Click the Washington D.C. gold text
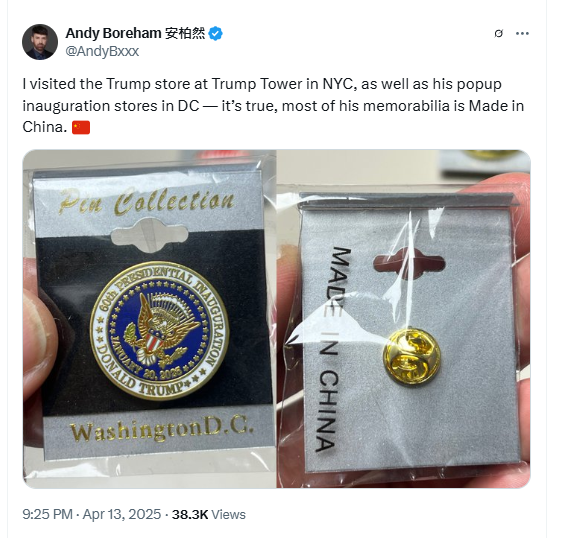564x538 pixels. [162, 429]
